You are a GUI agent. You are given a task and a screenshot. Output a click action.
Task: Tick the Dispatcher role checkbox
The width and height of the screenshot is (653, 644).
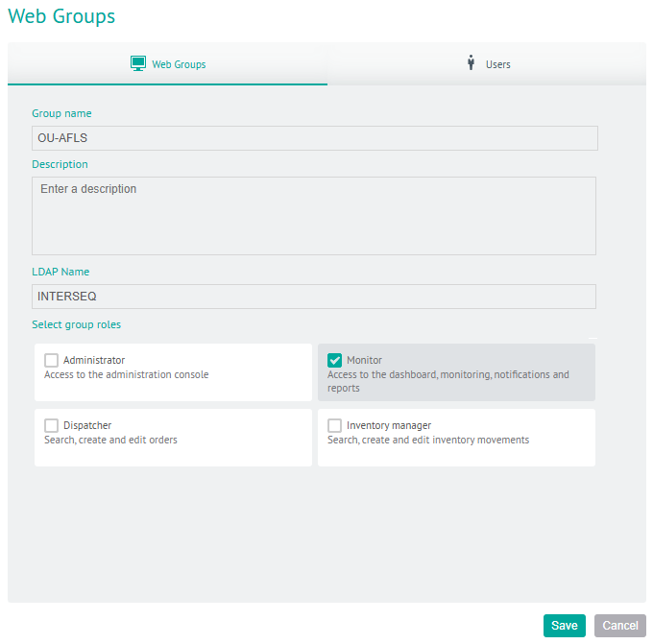pos(51,425)
